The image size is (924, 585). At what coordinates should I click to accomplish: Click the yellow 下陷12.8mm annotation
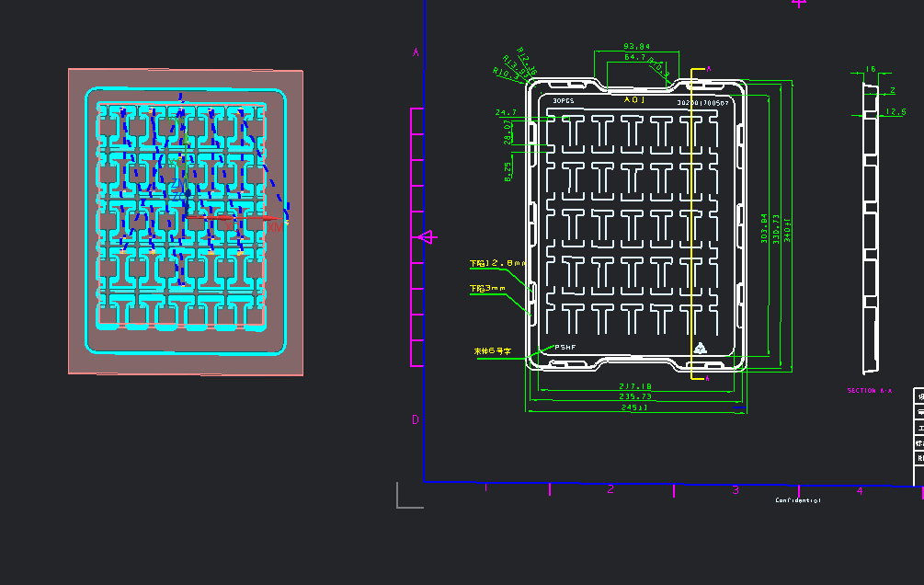point(497,263)
